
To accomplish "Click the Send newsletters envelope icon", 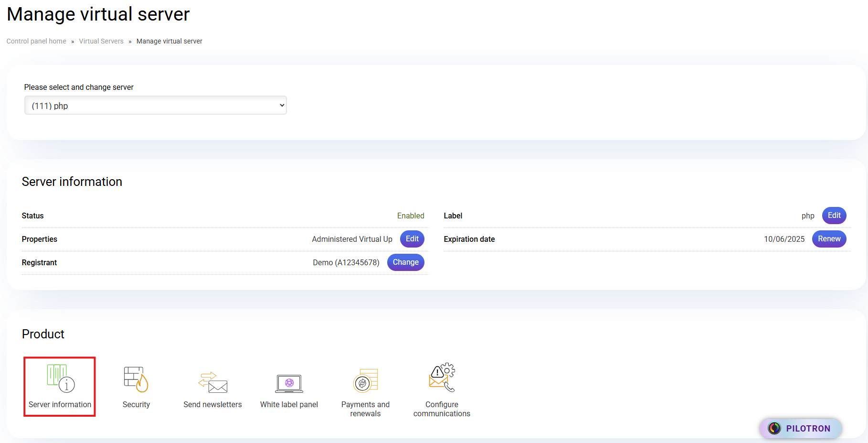I will pos(213,382).
